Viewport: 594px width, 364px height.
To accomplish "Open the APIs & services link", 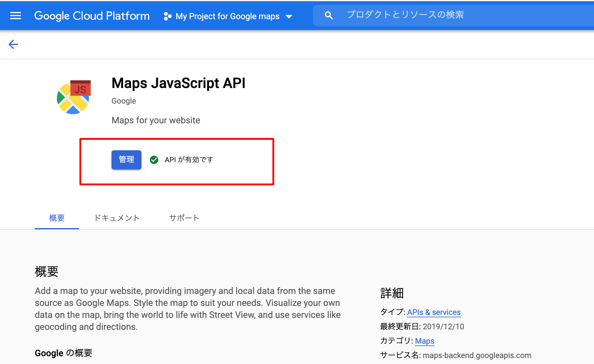I will coord(434,312).
